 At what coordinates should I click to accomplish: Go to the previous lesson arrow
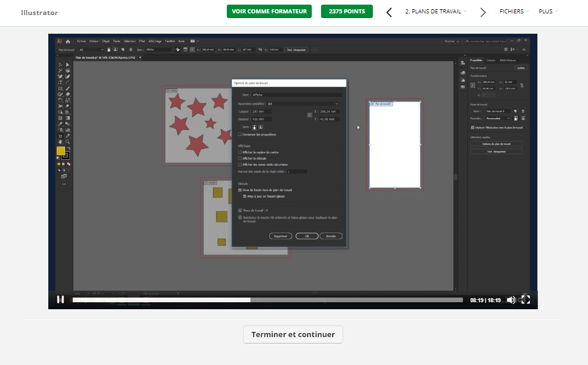[389, 12]
